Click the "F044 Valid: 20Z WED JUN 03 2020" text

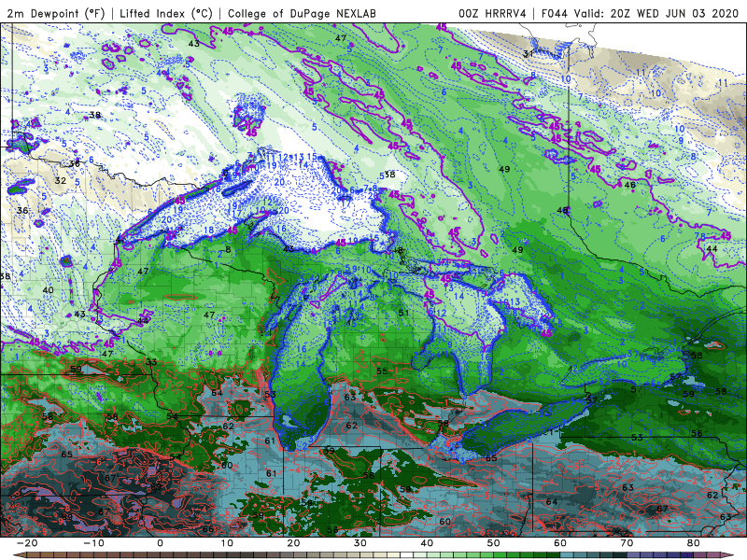pos(640,13)
